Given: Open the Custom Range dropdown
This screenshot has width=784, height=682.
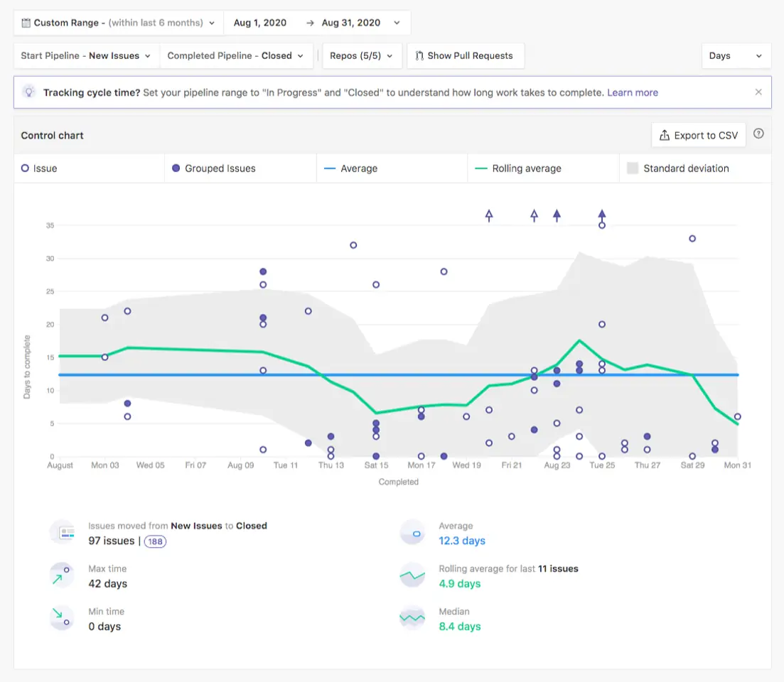Looking at the screenshot, I should [x=118, y=23].
